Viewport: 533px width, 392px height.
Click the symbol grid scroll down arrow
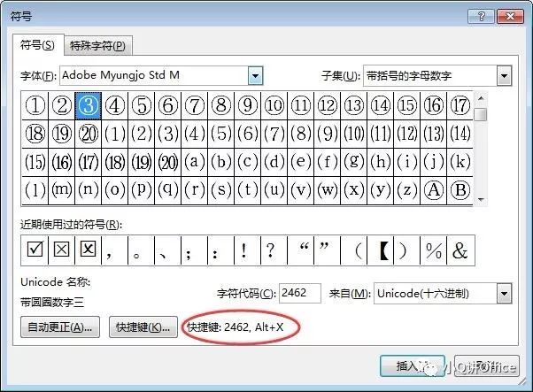pos(481,199)
